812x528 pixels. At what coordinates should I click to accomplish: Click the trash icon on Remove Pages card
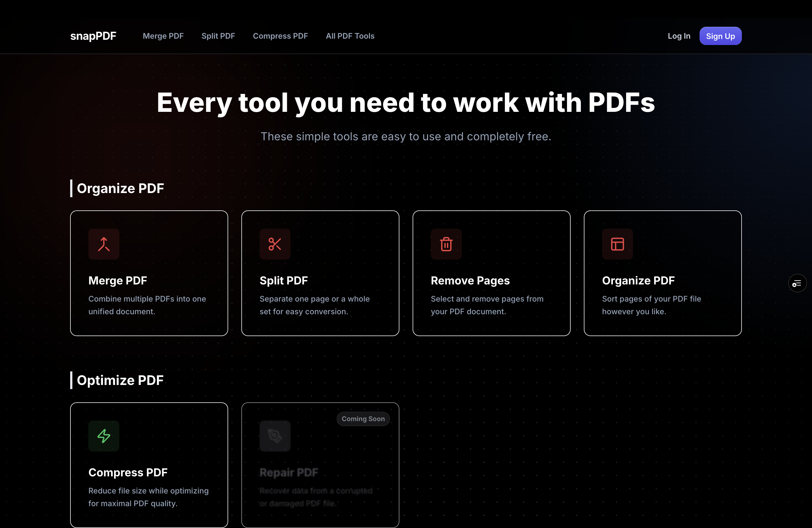[446, 244]
